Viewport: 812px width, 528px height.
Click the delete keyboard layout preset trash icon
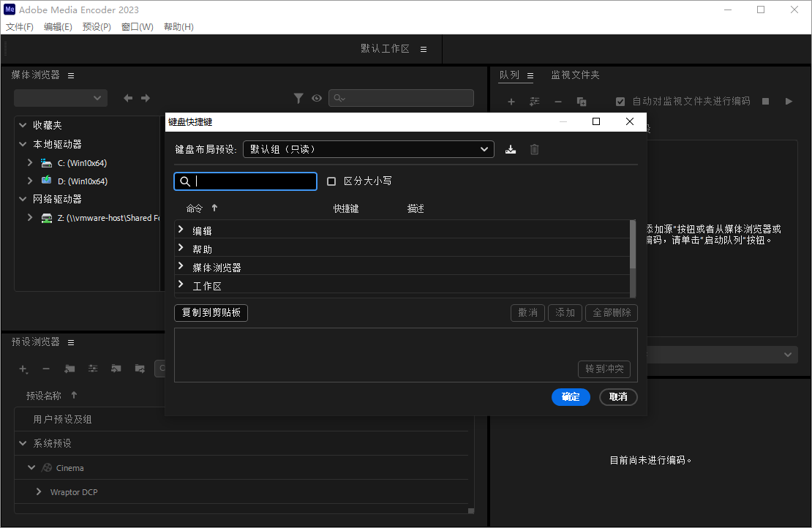[x=534, y=148]
